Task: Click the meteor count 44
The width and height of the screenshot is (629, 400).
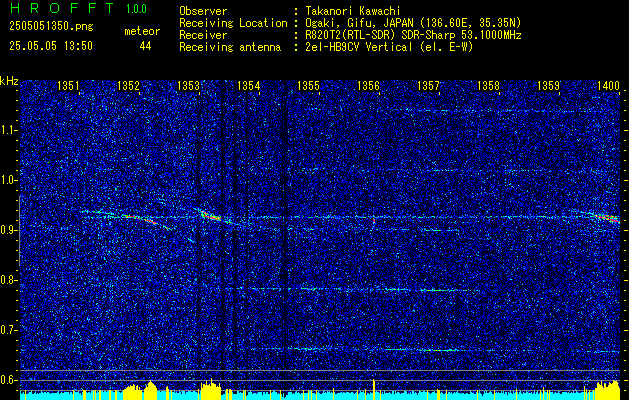Action: pyautogui.click(x=145, y=46)
